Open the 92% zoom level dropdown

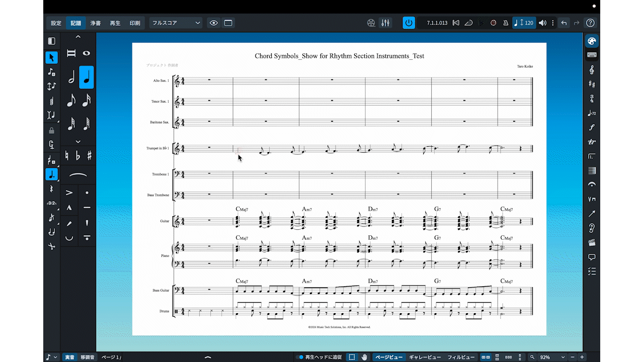coord(552,357)
